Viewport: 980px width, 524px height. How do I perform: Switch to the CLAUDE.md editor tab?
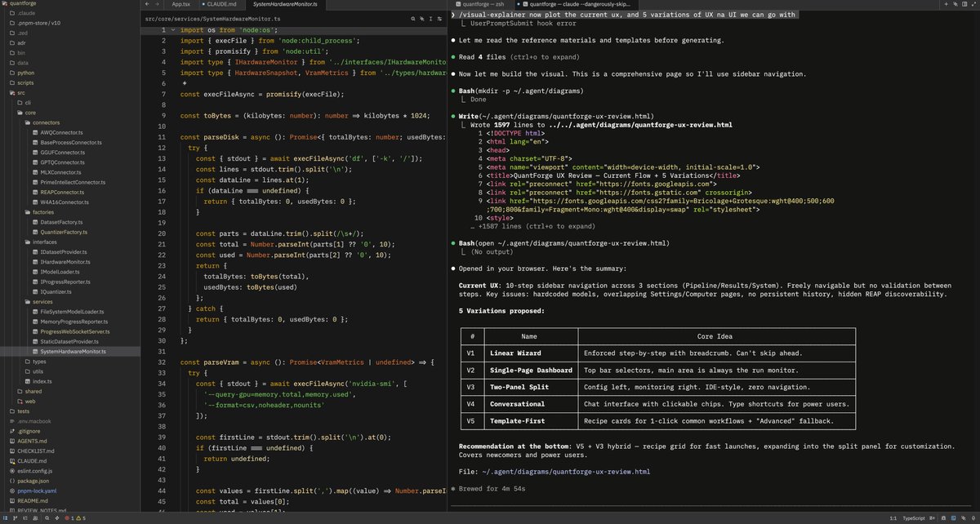click(221, 4)
